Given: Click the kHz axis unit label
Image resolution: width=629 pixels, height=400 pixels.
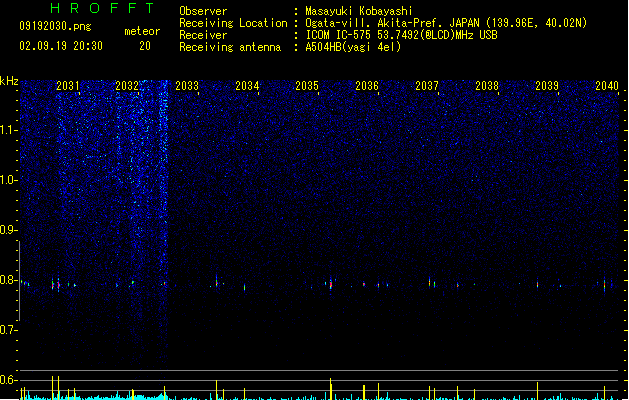Looking at the screenshot, I should point(9,81).
